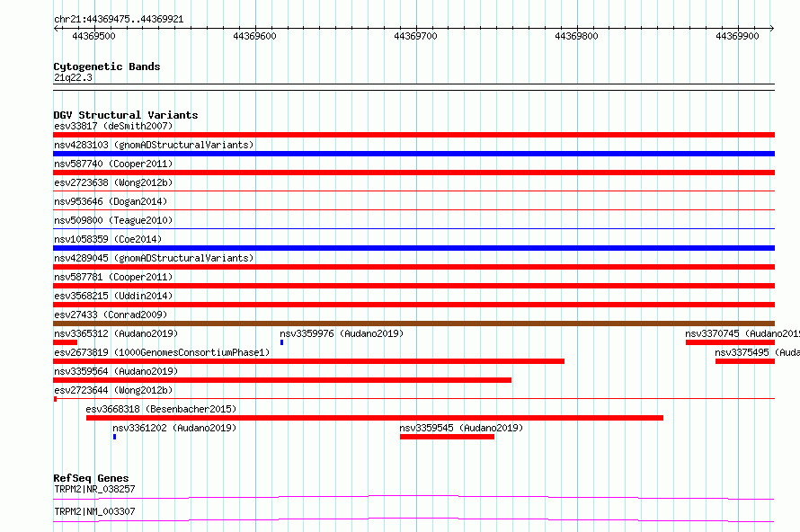The width and height of the screenshot is (800, 532).
Task: Click the red bar under nsv3359545
Action: point(447,437)
